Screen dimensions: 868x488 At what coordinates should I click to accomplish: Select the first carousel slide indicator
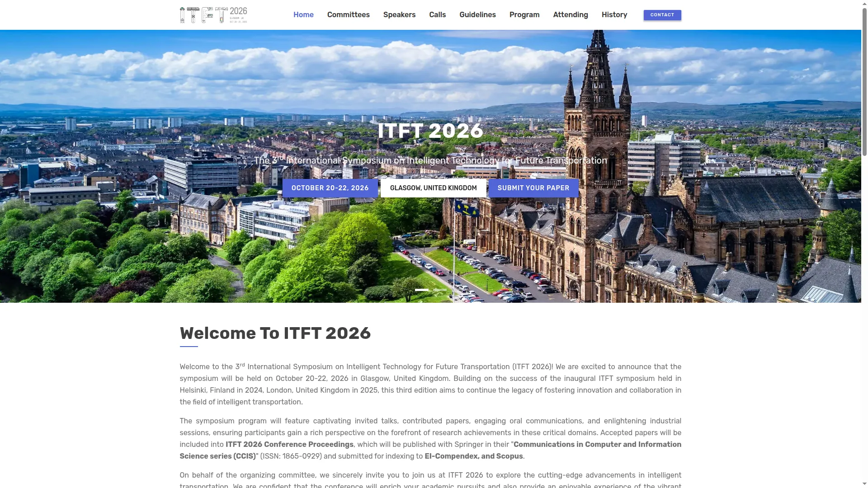[x=422, y=290]
